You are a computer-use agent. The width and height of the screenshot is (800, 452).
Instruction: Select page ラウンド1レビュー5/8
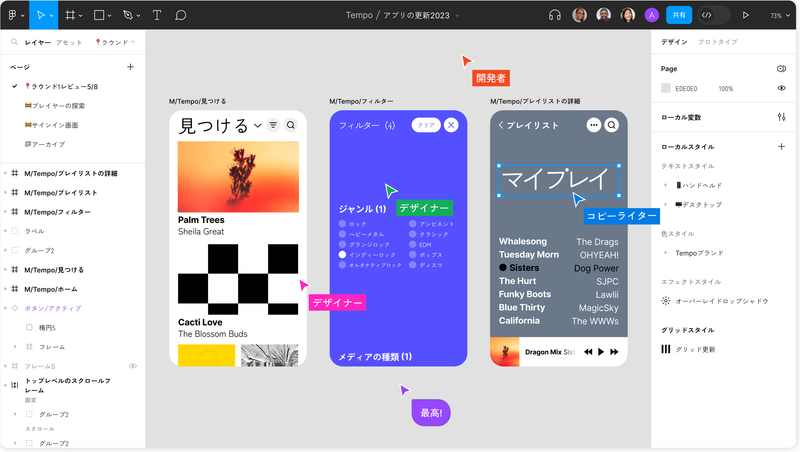[61, 87]
